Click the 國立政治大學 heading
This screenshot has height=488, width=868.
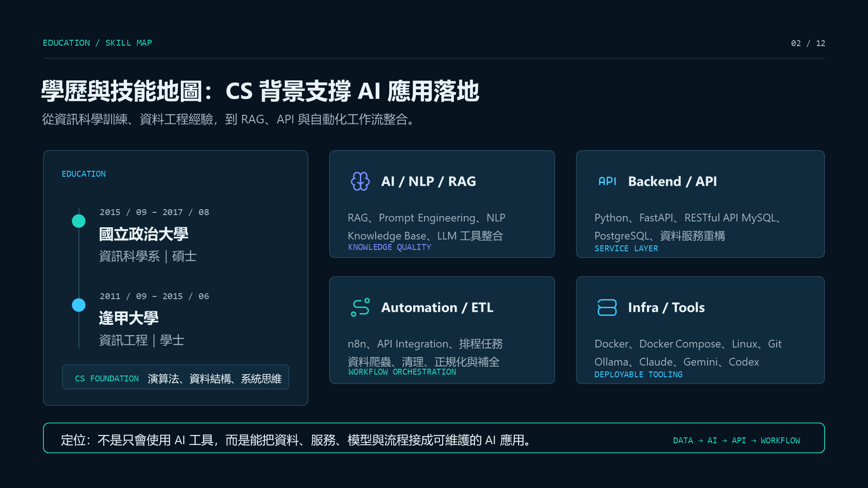click(x=144, y=234)
